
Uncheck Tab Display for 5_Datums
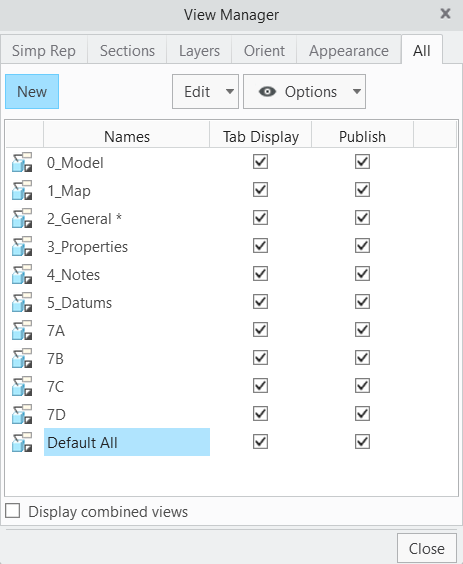tap(260, 302)
